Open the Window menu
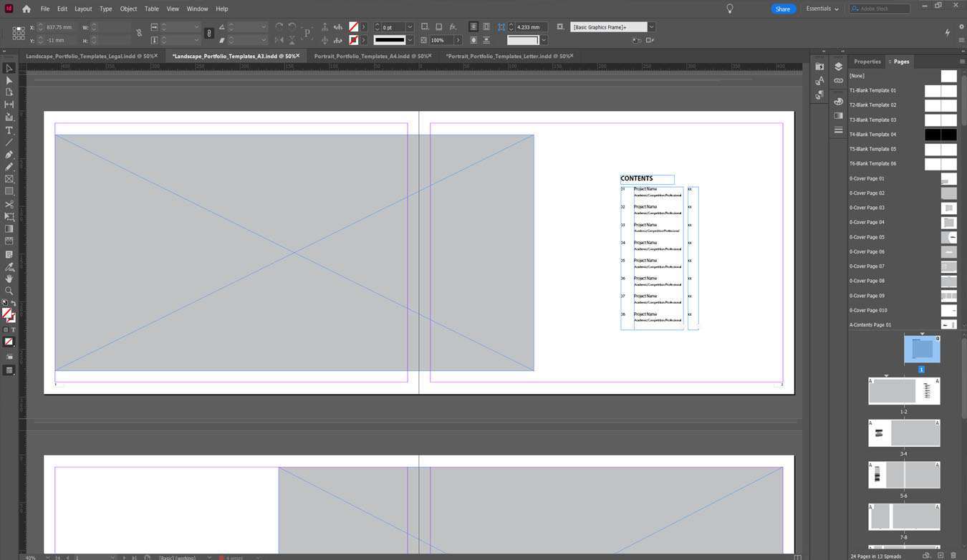Screen dimensions: 967x560 [197, 9]
